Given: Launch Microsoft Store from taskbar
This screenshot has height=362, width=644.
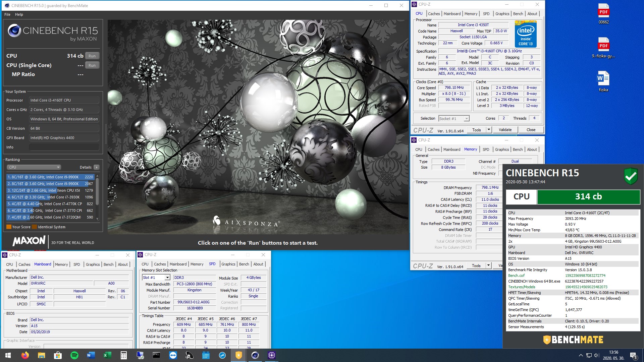Looking at the screenshot, I should (x=58, y=355).
